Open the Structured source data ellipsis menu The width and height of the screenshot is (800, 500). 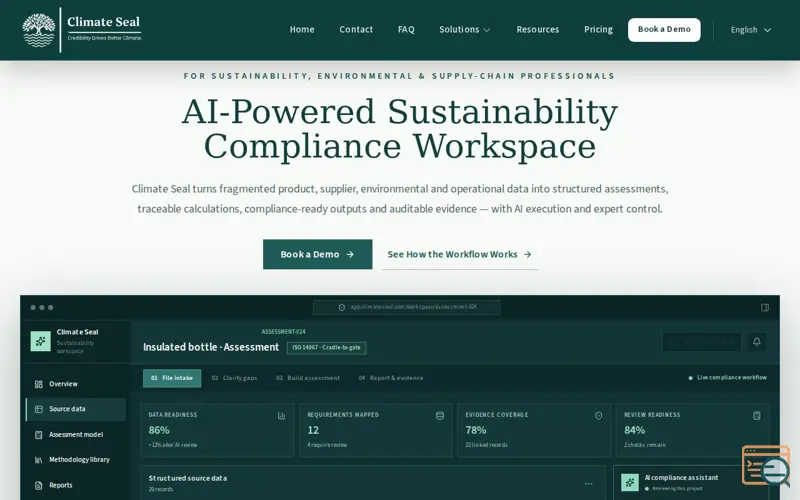(x=589, y=483)
